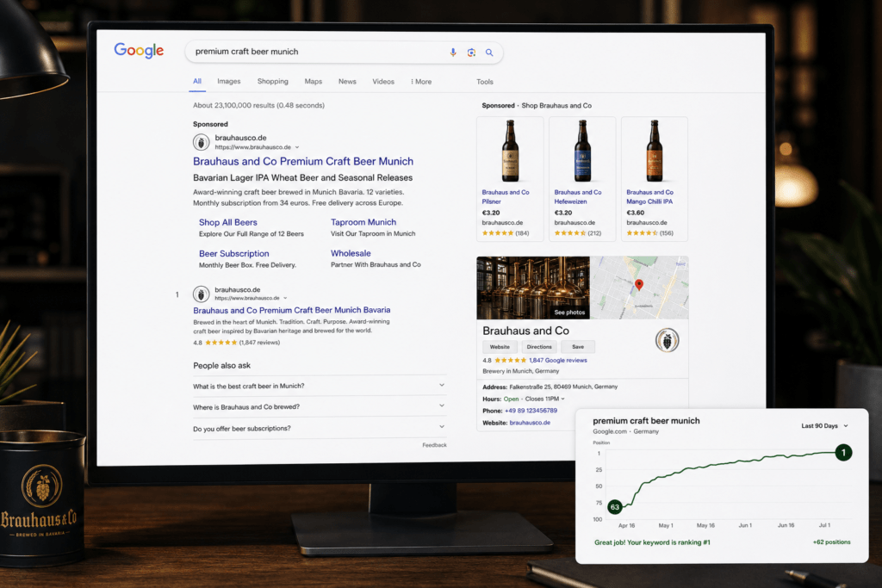The image size is (882, 588).
Task: Open the Tools option
Action: pyautogui.click(x=485, y=82)
